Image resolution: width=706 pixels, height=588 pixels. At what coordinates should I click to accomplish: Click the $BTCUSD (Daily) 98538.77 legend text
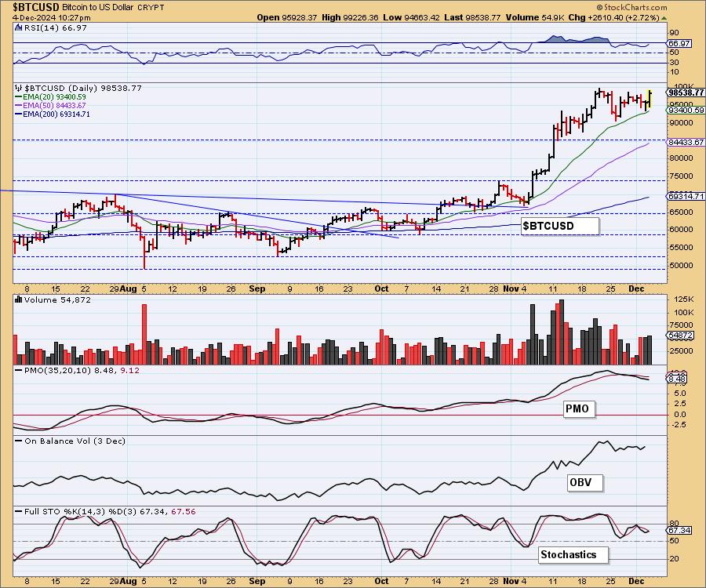(83, 88)
